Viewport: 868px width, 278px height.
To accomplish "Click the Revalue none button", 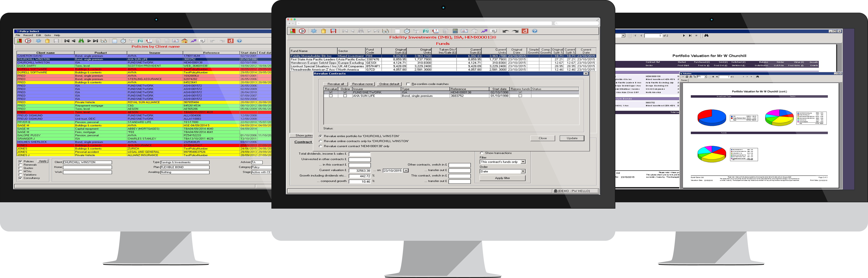I will click(x=362, y=84).
